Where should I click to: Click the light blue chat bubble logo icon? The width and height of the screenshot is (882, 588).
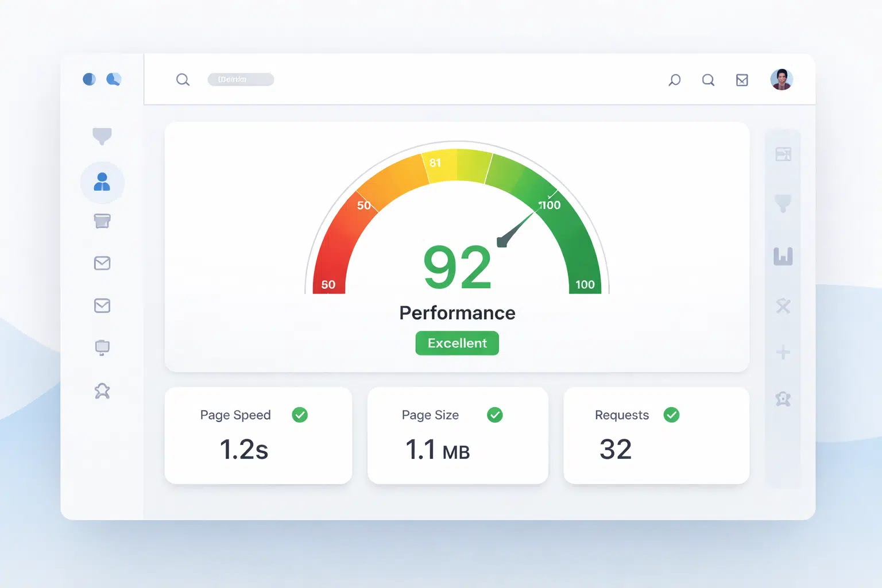pyautogui.click(x=114, y=79)
